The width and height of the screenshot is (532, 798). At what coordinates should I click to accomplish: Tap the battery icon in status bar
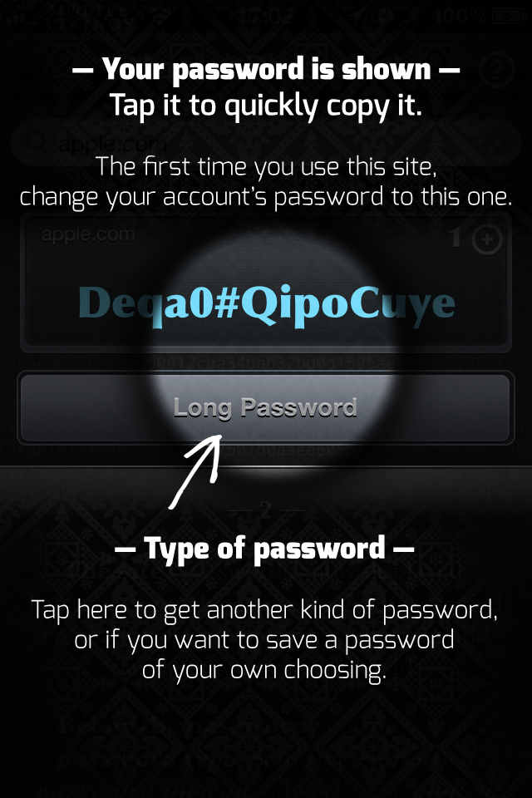pyautogui.click(x=507, y=17)
